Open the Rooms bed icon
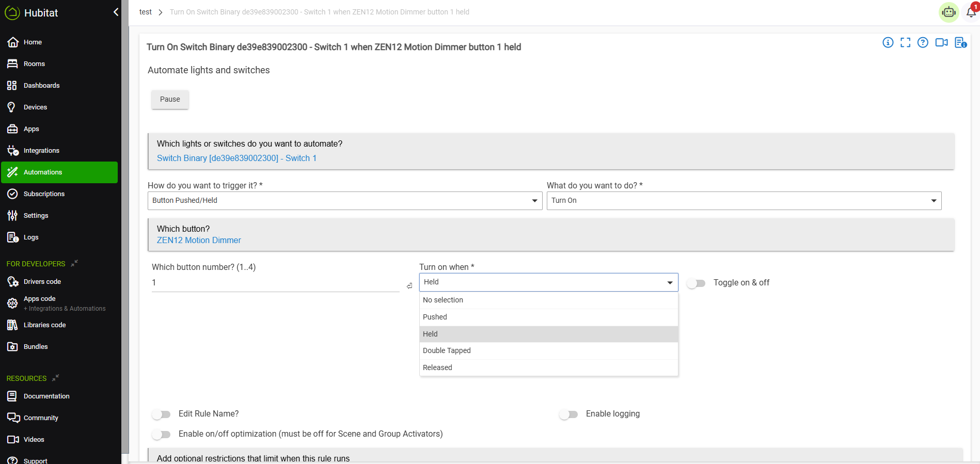This screenshot has width=980, height=464. pyautogui.click(x=12, y=64)
